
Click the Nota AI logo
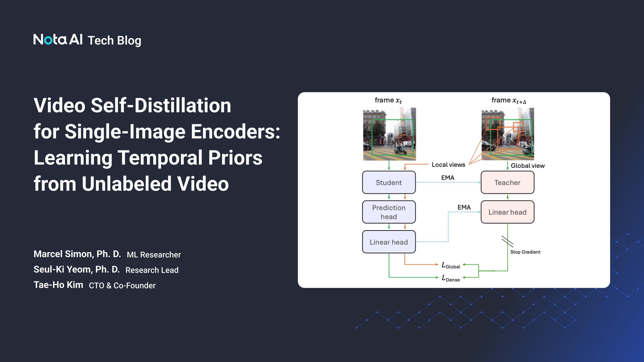click(58, 40)
